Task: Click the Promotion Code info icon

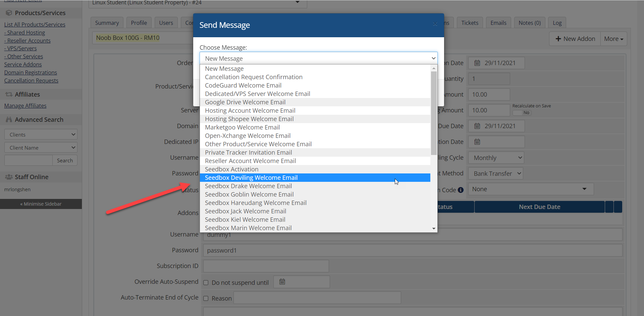Action: click(x=461, y=190)
